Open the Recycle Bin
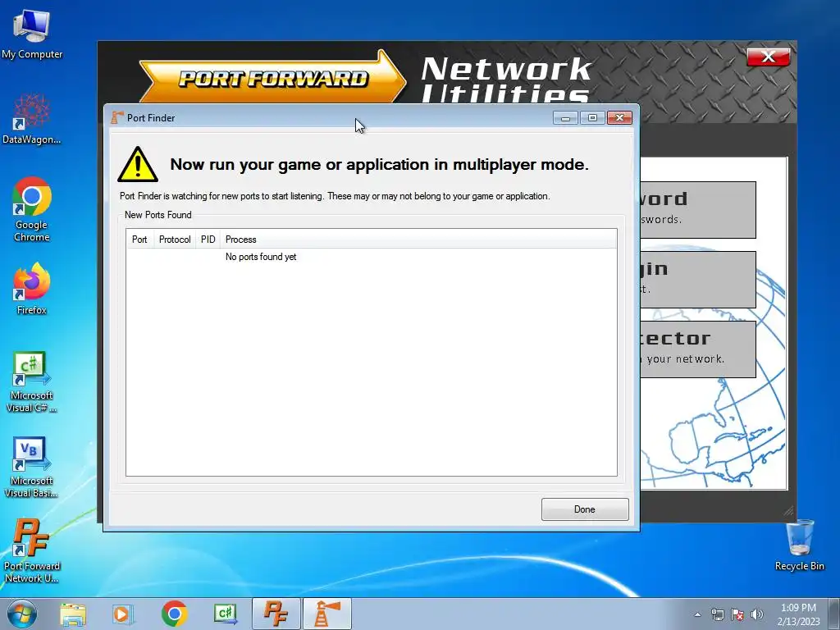This screenshot has width=840, height=630. click(x=799, y=546)
